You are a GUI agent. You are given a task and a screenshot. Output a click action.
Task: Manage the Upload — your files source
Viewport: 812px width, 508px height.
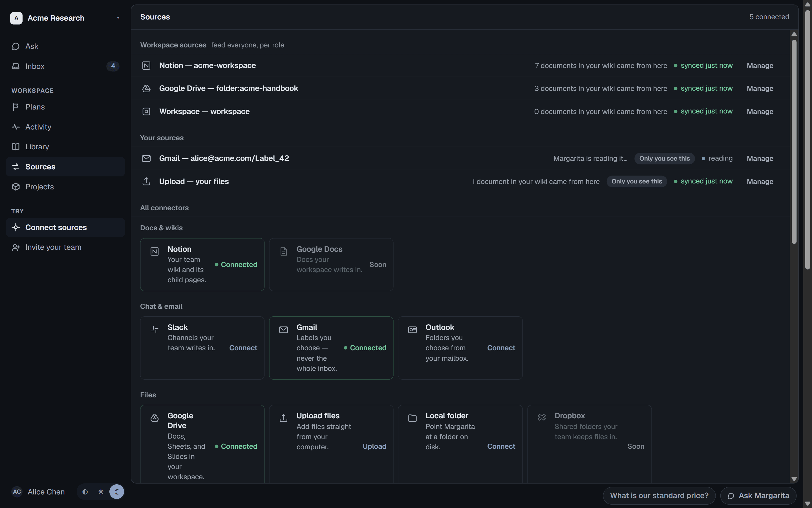[760, 181]
